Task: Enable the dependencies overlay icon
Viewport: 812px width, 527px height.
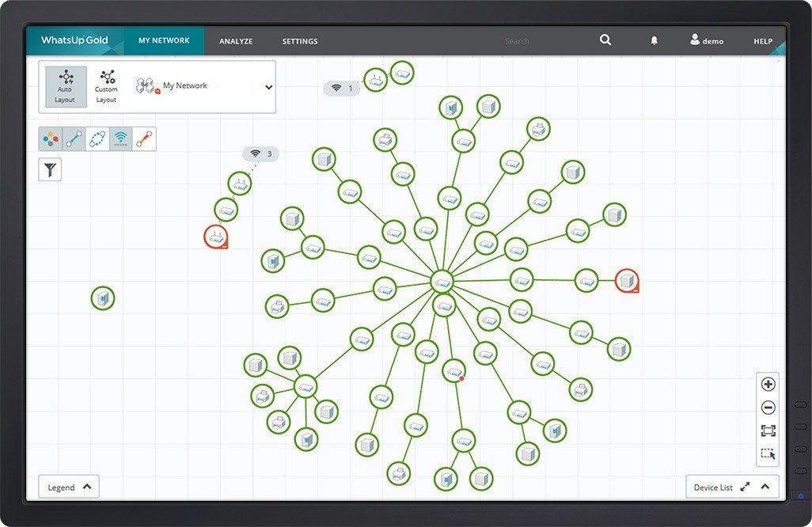Action: 97,138
